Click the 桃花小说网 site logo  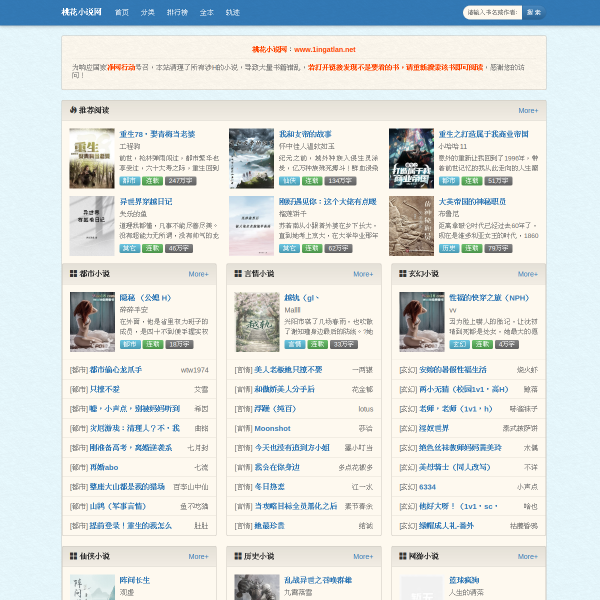[x=82, y=12]
